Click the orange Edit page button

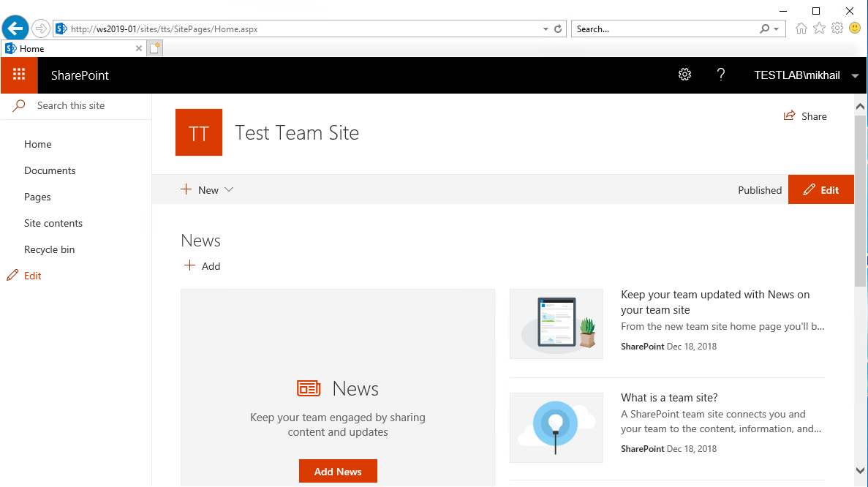click(821, 189)
